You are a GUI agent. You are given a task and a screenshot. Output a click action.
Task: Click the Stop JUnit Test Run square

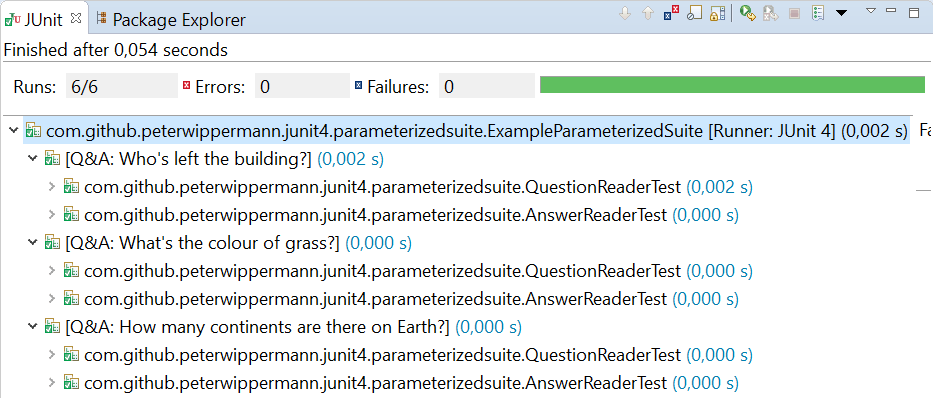coord(794,13)
